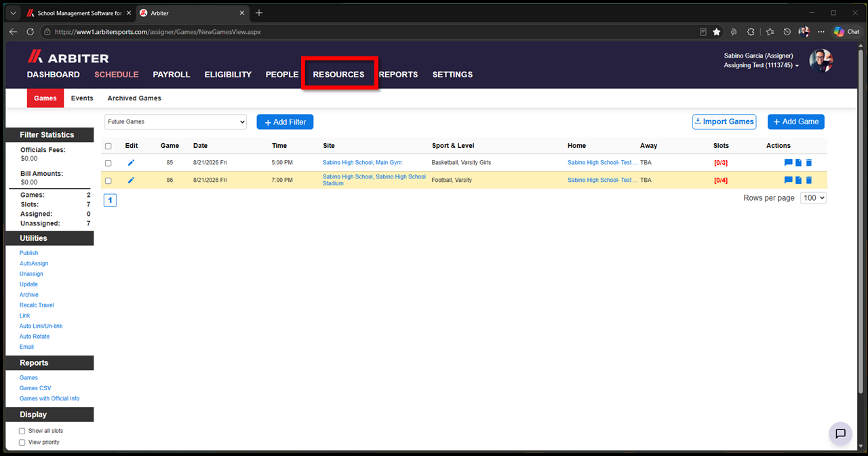Screen dimensions: 868x456
Task: Click Auto Rotate link
Action: [x=35, y=337]
